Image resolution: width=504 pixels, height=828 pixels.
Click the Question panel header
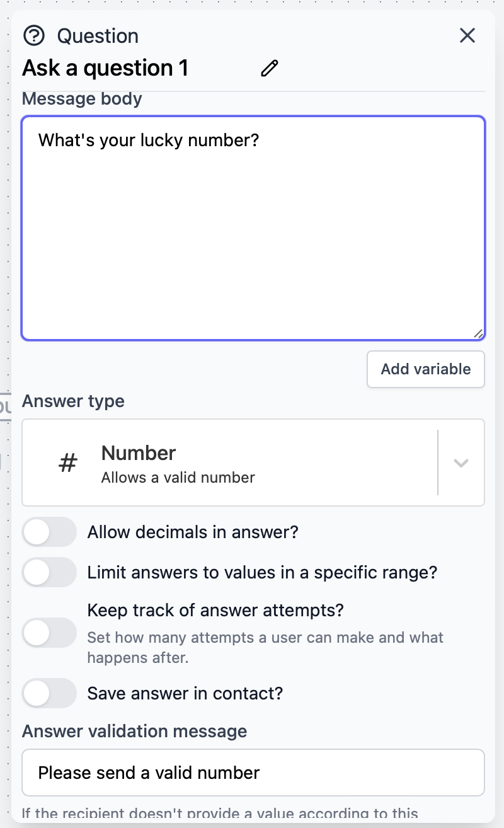point(98,36)
